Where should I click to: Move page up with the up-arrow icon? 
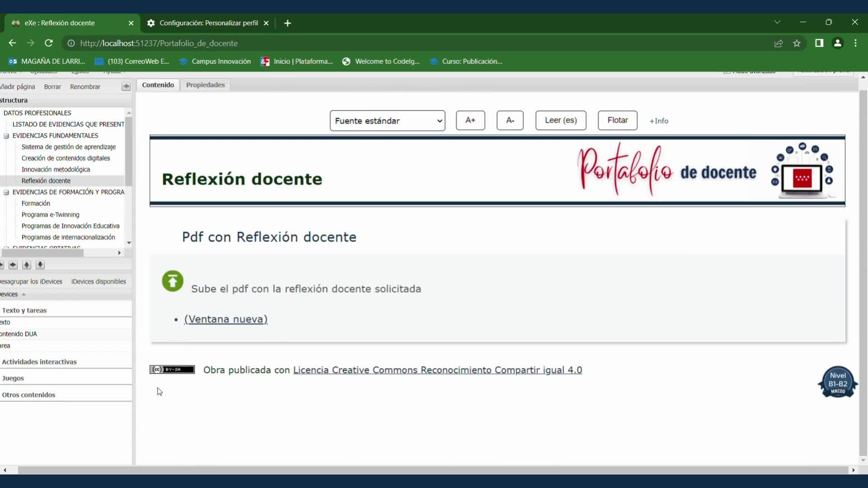(x=27, y=265)
